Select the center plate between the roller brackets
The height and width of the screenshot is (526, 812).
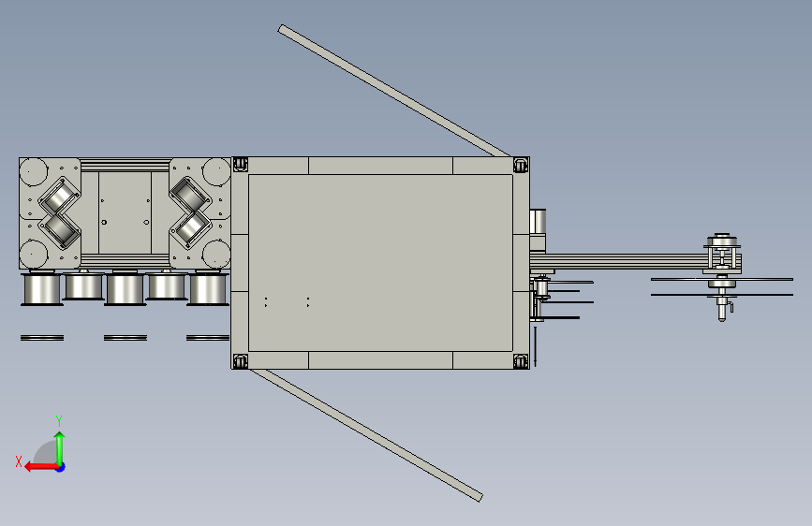125,212
